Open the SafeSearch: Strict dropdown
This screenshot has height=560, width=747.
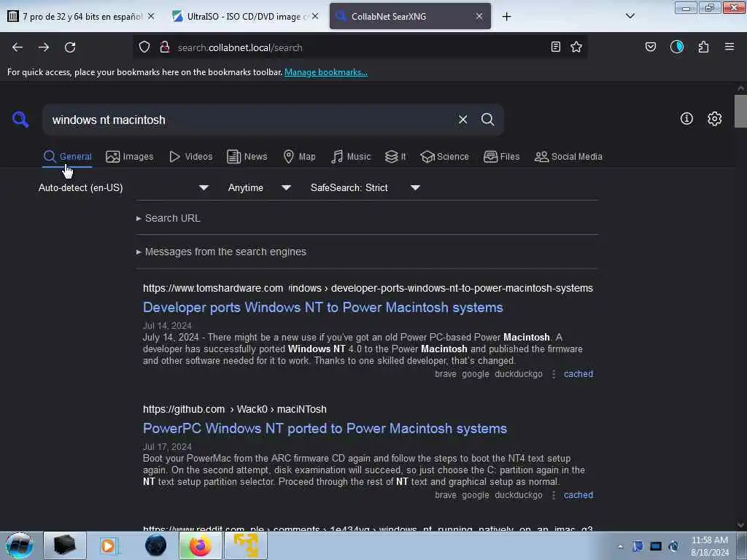pos(365,187)
